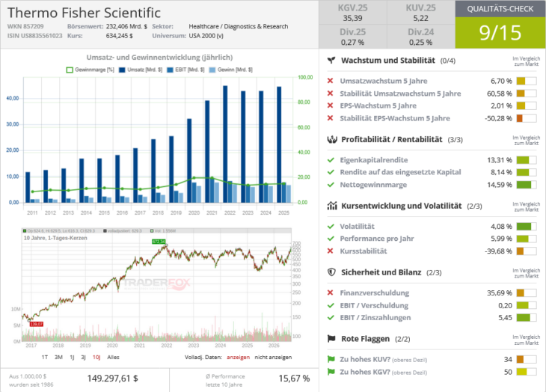Click the market comparison bar for Zu hohes KGV?

coord(526,372)
